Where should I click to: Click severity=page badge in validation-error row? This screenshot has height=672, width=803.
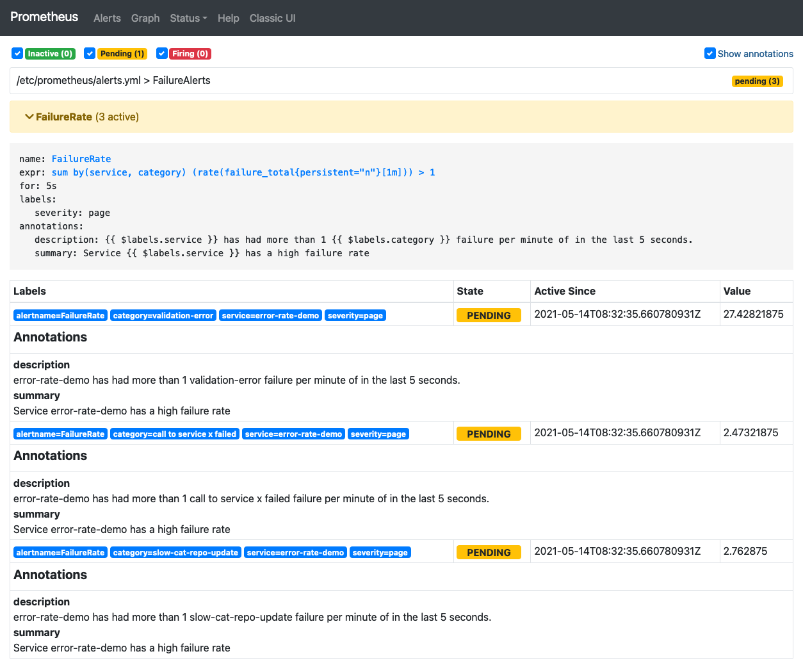click(355, 316)
